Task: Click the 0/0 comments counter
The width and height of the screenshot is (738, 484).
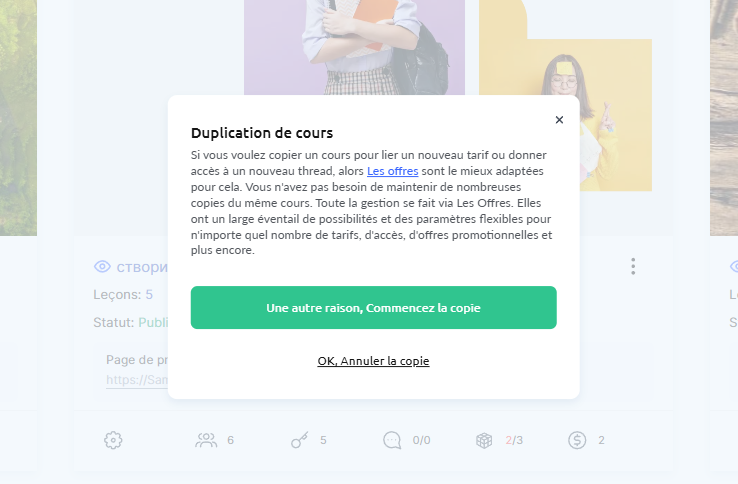Action: (421, 440)
